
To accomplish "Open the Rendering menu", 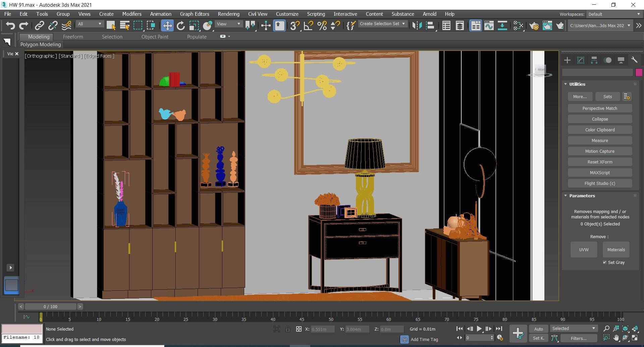I will point(228,14).
